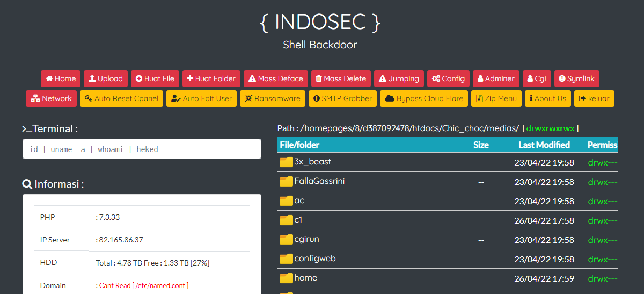The width and height of the screenshot is (644, 294).
Task: Select the Buat File button
Action: coord(155,78)
